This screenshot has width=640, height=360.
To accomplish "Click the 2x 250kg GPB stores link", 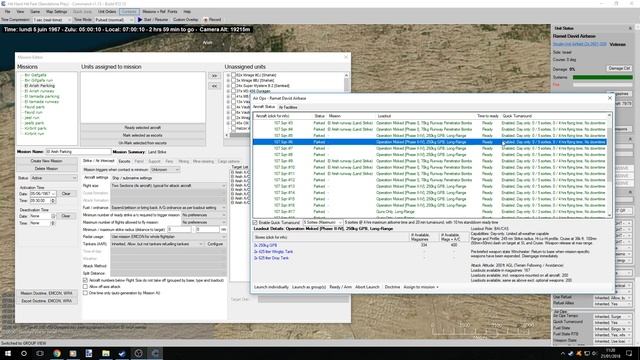I will [265, 245].
